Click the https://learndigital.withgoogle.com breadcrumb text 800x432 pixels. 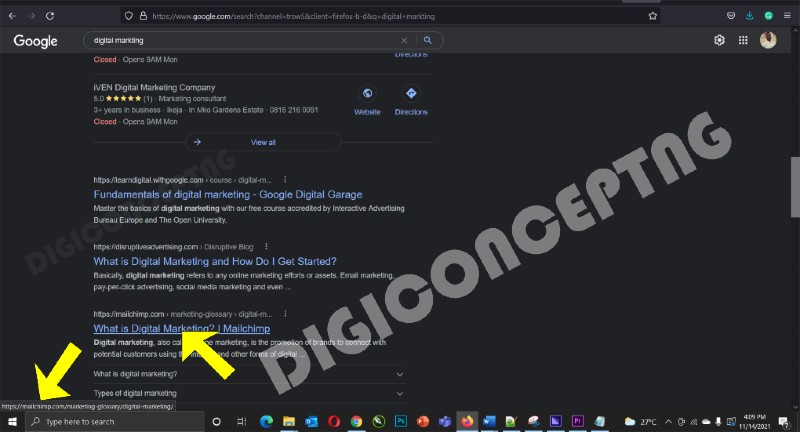pos(148,180)
